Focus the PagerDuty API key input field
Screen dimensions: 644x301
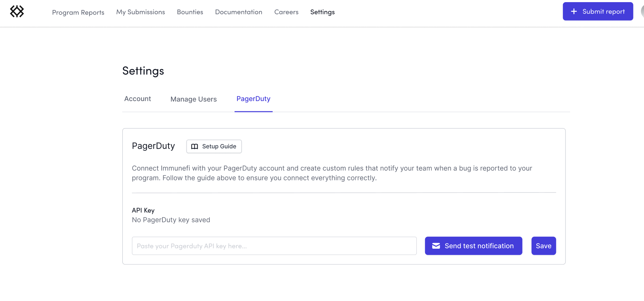coord(274,246)
